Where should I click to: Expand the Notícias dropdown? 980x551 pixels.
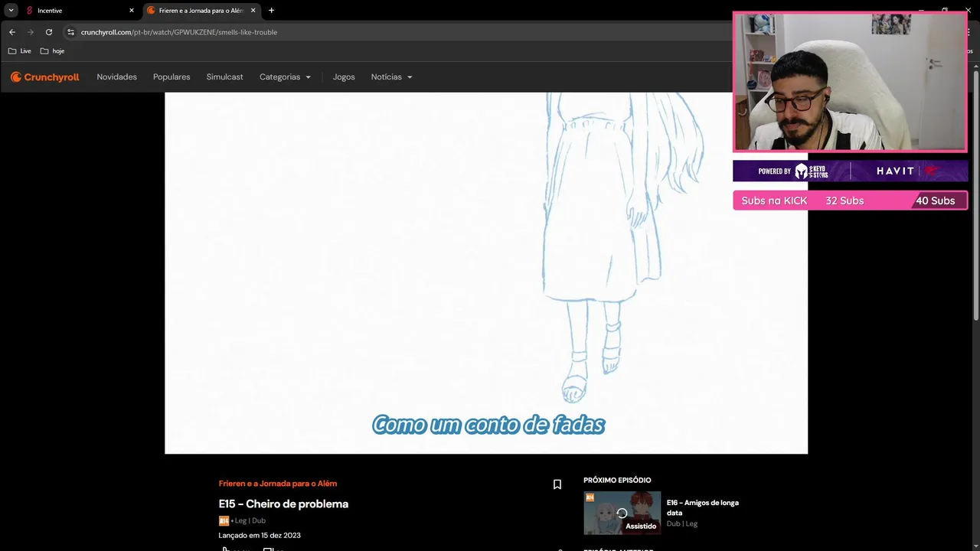point(391,77)
